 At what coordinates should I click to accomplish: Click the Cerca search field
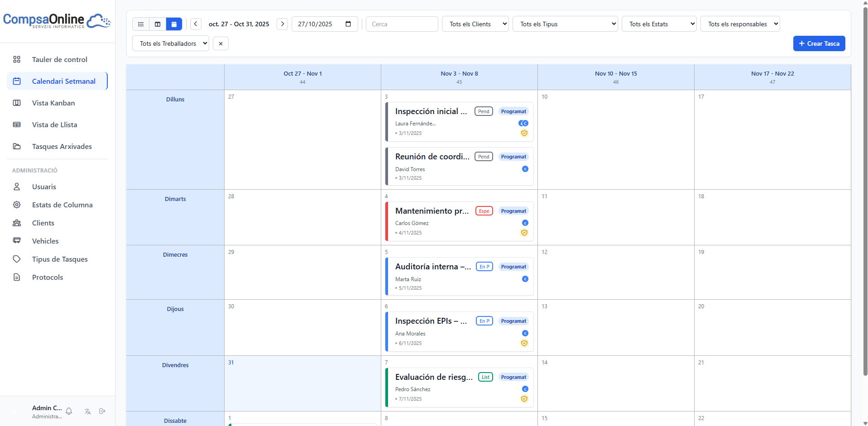click(402, 24)
